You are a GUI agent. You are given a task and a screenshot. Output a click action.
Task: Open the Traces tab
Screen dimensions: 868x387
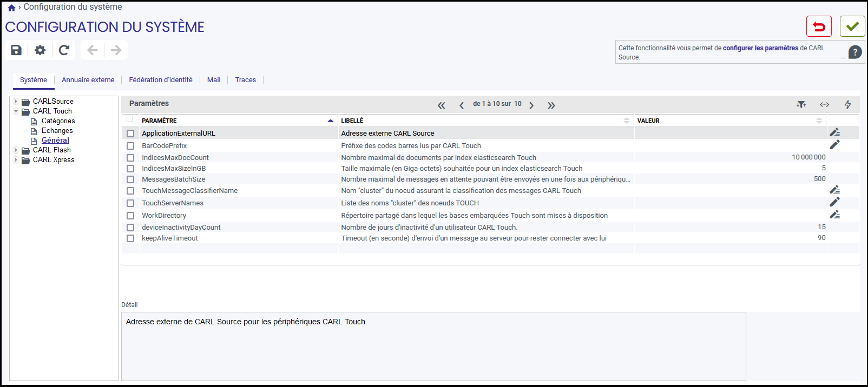(246, 80)
